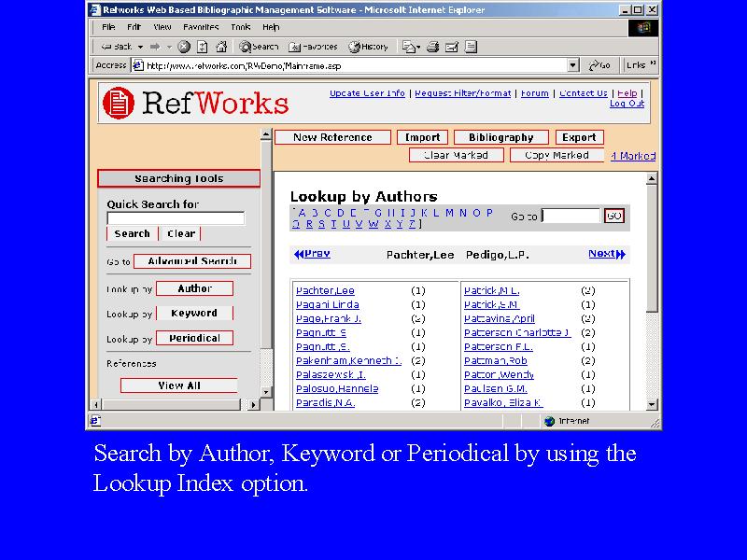The height and width of the screenshot is (560, 747).
Task: Open the Favorites toolbar button
Action: click(x=313, y=47)
